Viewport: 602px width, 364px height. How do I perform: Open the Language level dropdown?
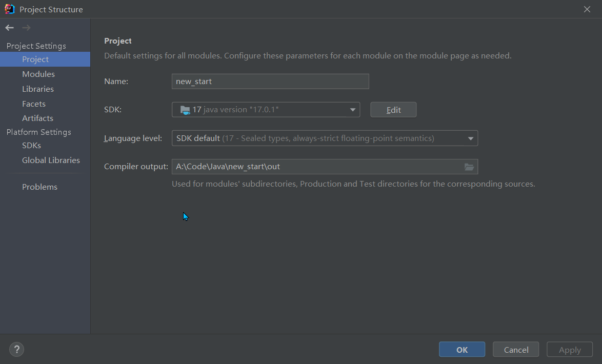click(470, 138)
